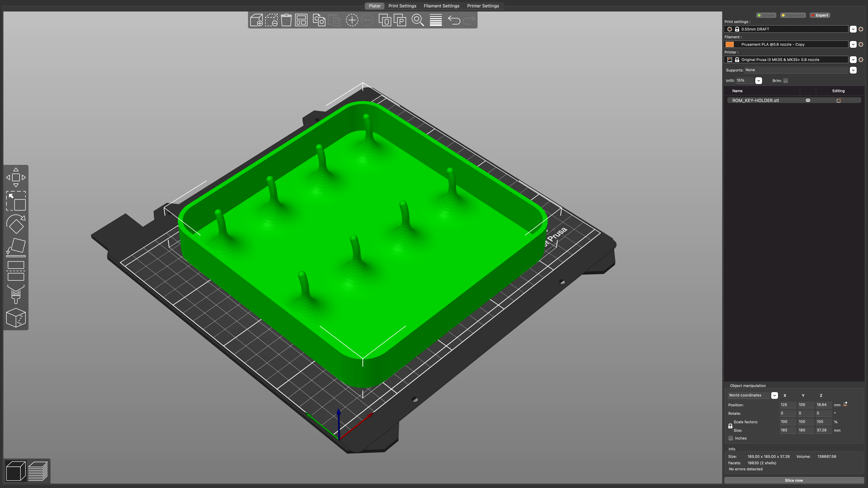Click the Undo arrow icon
The image size is (868, 488).
(454, 20)
